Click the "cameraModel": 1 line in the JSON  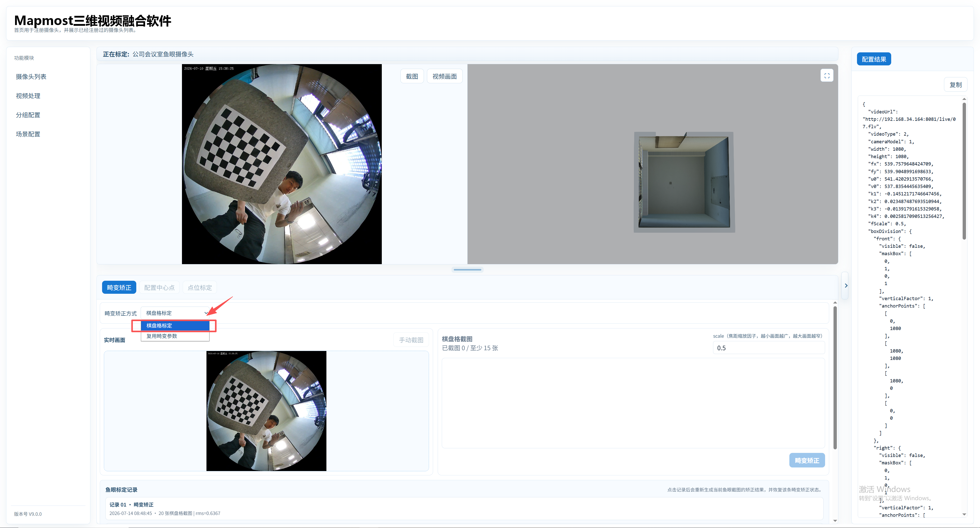tap(891, 142)
